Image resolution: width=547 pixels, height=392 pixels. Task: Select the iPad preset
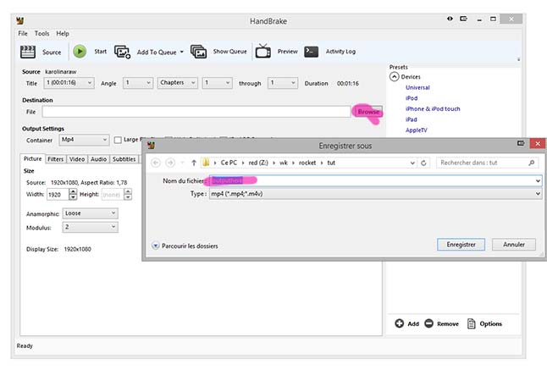click(412, 119)
